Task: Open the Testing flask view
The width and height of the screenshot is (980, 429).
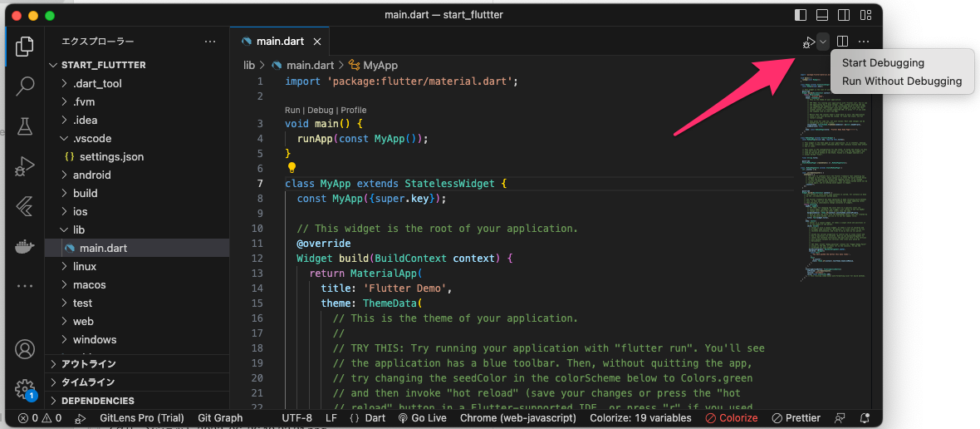Action: [x=24, y=126]
